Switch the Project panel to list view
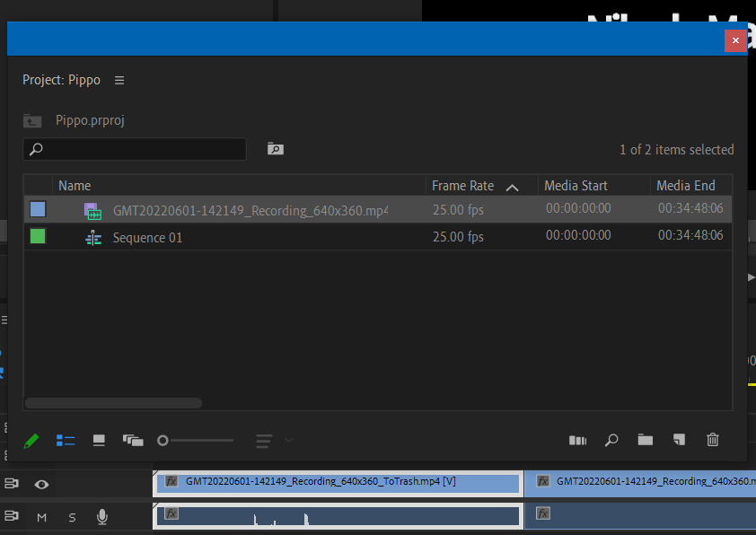 (66, 440)
